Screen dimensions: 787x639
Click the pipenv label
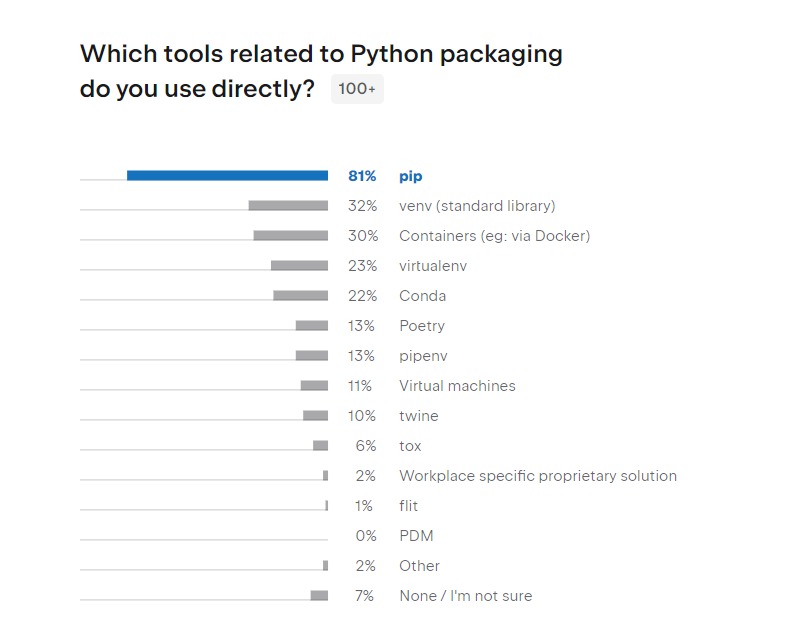point(422,356)
